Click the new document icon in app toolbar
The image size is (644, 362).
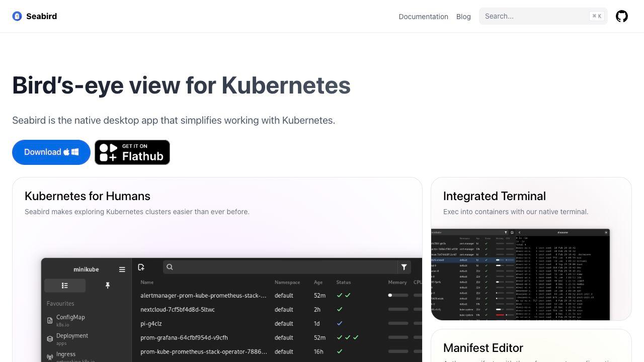(141, 267)
